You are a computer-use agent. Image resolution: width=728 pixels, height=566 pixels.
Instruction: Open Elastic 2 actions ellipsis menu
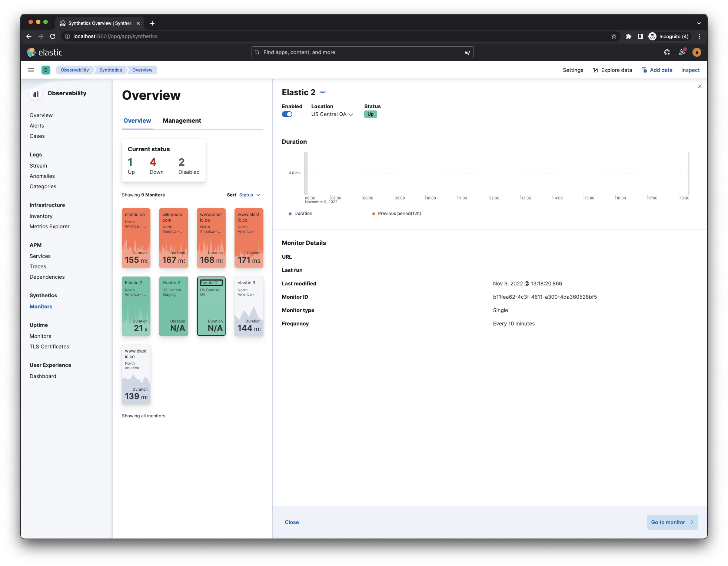(323, 92)
